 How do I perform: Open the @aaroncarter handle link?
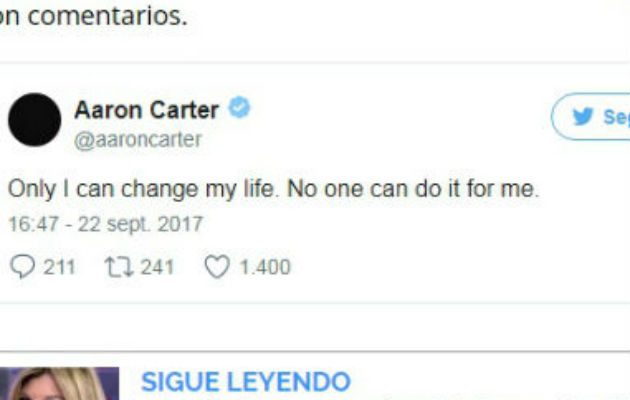coord(138,140)
